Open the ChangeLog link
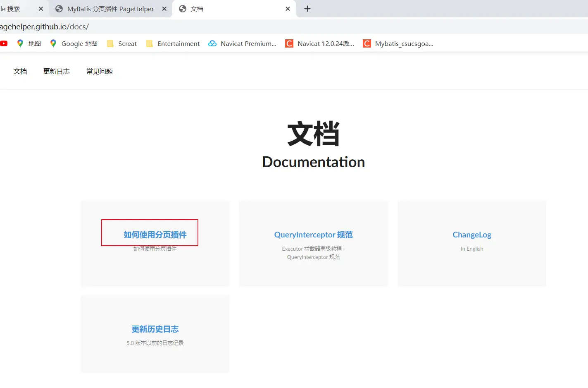Screen dimensions: 588x388 [x=472, y=235]
